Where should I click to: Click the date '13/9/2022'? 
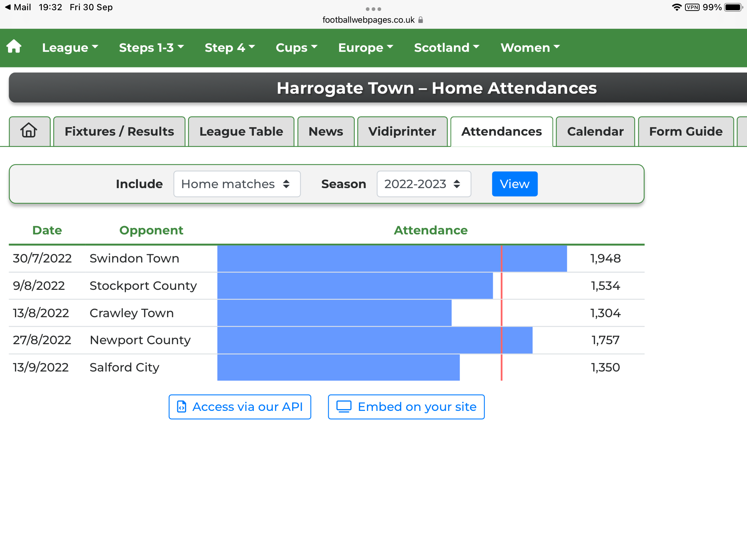pos(40,367)
